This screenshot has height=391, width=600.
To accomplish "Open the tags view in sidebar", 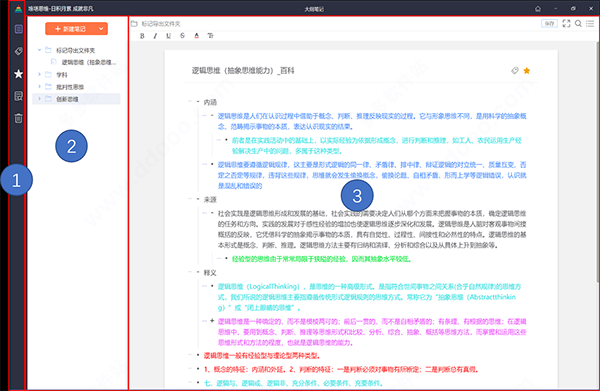I will pyautogui.click(x=18, y=51).
